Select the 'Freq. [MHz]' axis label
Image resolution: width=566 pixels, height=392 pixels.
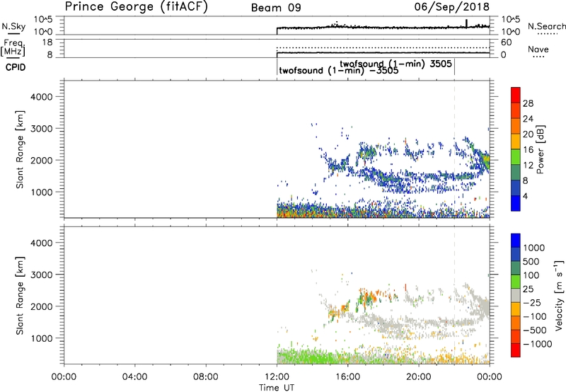pyautogui.click(x=13, y=48)
